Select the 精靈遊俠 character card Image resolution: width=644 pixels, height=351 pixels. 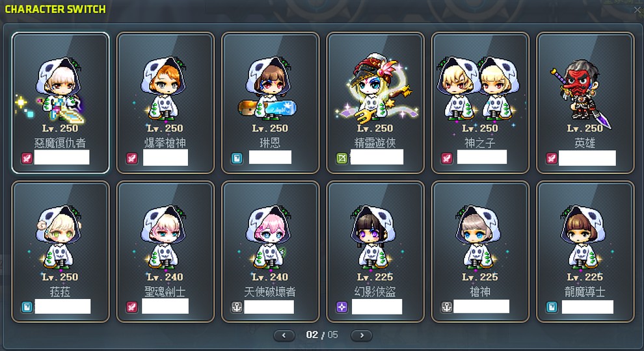[375, 103]
